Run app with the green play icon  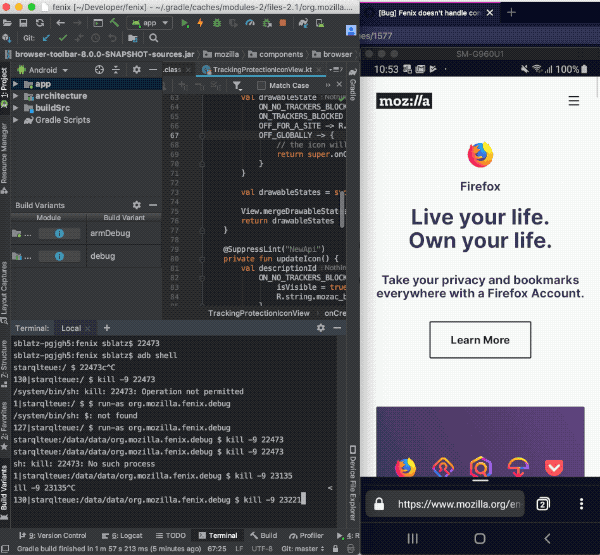[185, 23]
